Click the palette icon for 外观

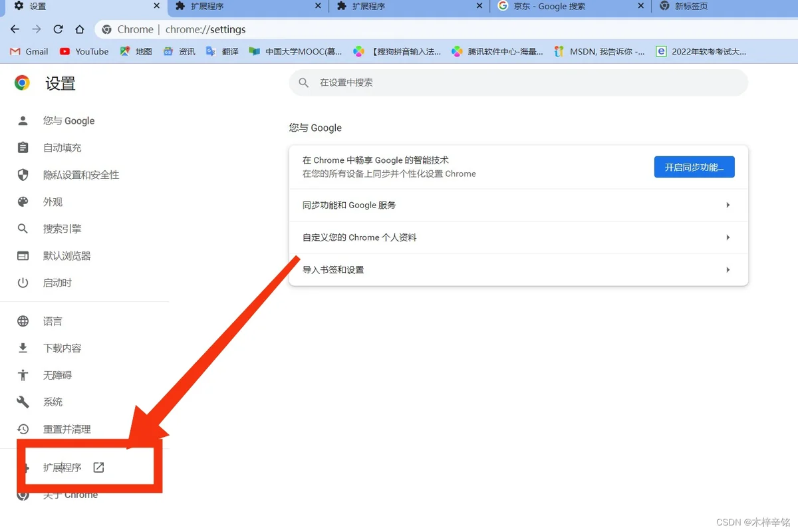click(23, 202)
